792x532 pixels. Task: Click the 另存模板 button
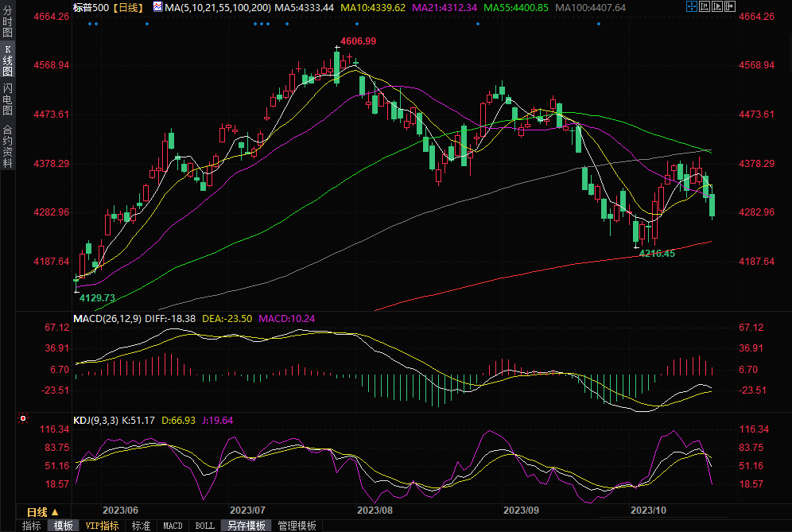point(247,526)
